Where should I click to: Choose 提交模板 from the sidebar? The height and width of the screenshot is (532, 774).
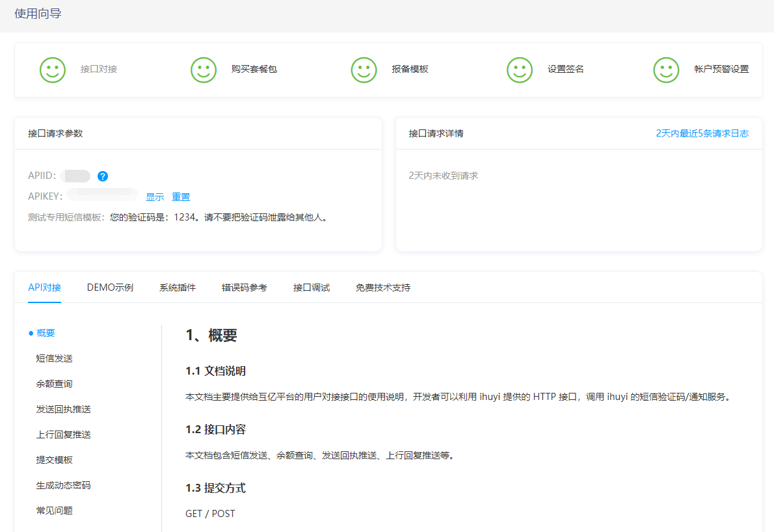54,460
